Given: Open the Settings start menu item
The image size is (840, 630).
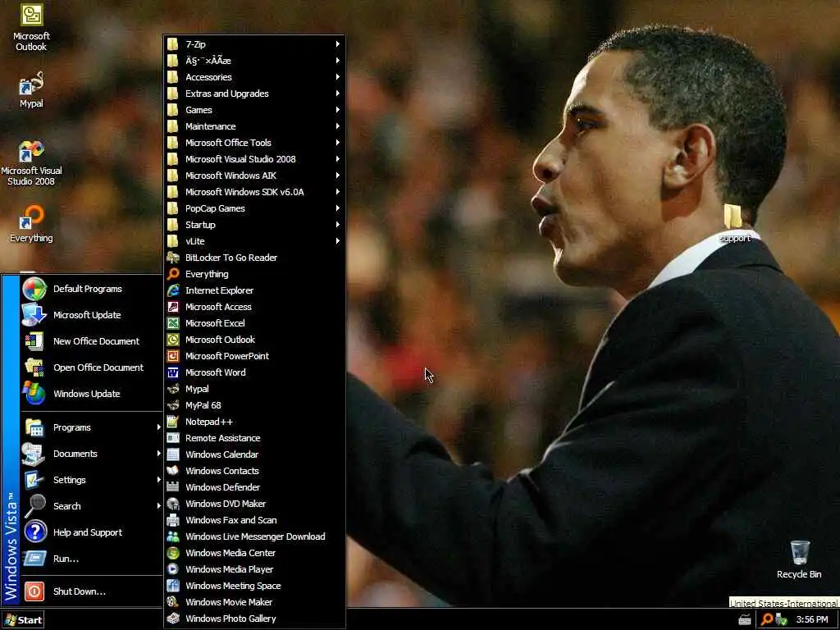Looking at the screenshot, I should pos(91,480).
